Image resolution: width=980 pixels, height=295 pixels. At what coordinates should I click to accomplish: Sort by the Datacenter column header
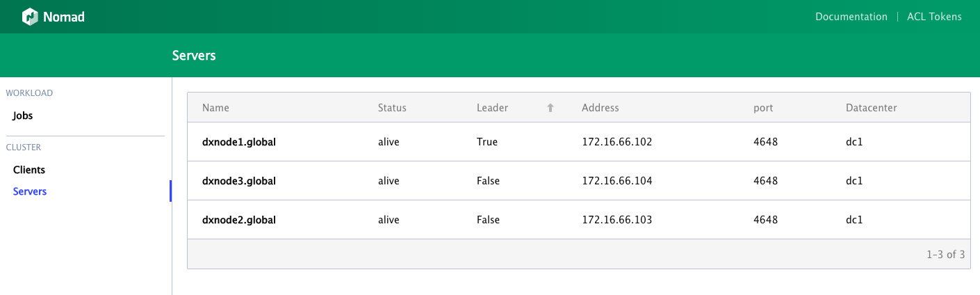click(872, 108)
